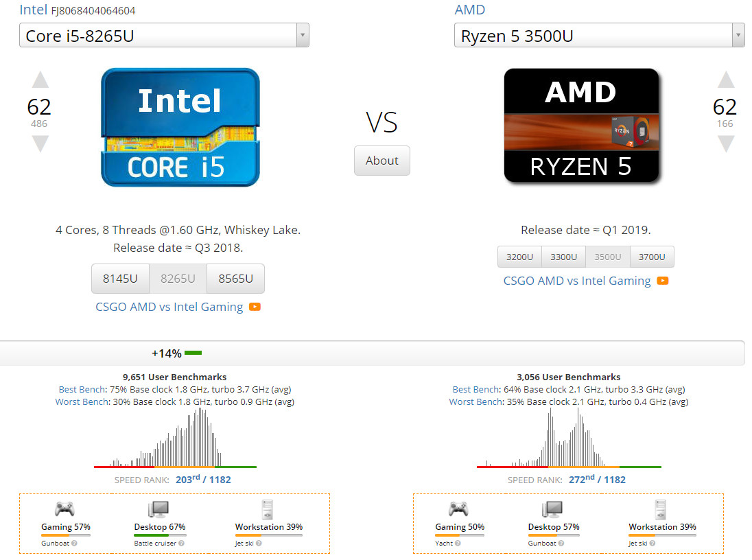Click help icon next to Battle cruiser
The image size is (752, 560).
point(181,544)
